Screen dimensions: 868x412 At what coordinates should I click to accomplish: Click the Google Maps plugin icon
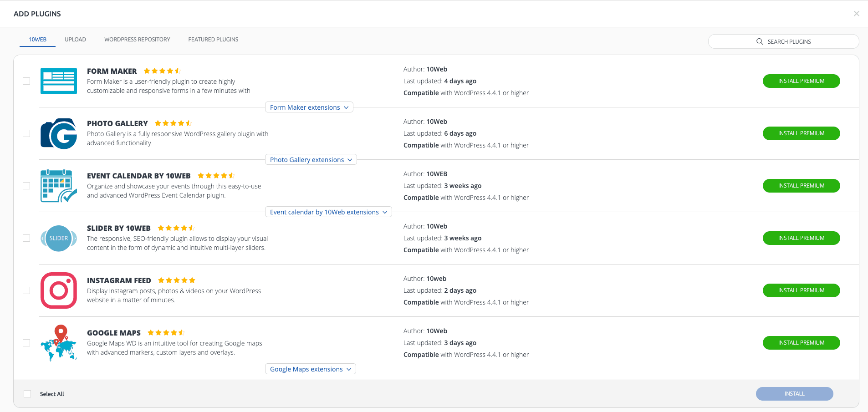tap(59, 343)
